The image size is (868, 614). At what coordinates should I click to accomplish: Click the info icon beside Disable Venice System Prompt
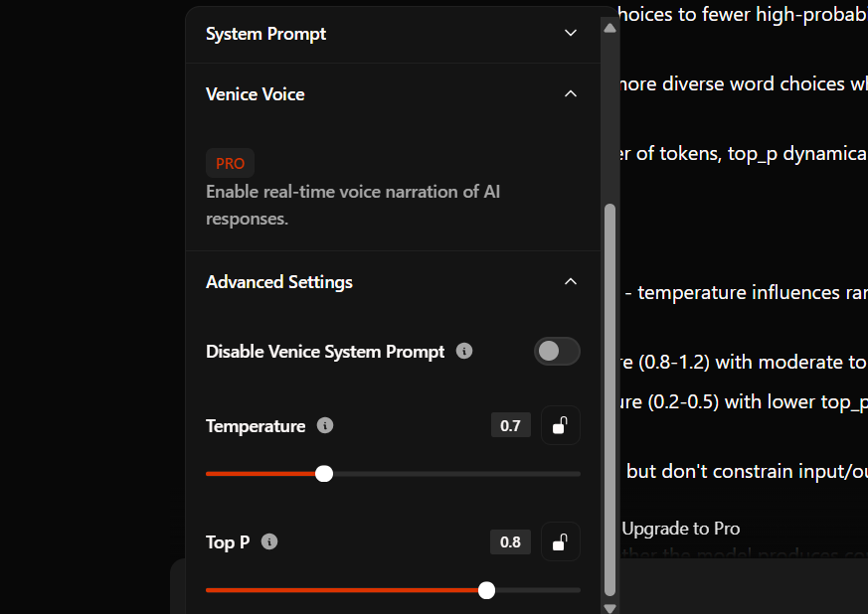(x=463, y=352)
